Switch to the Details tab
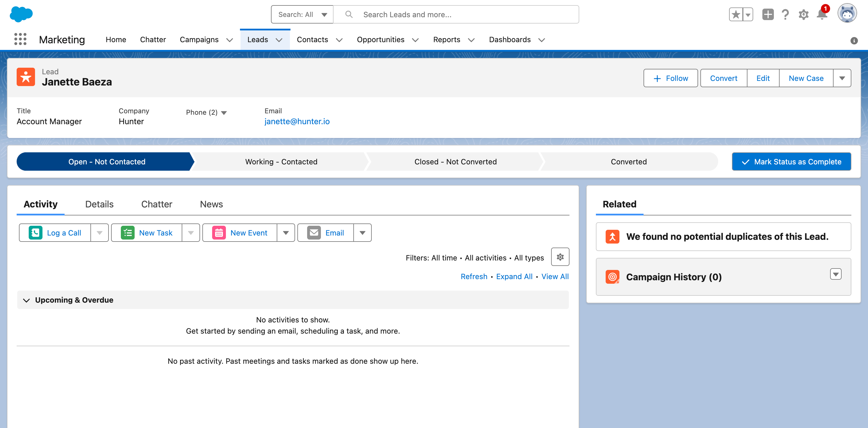Image resolution: width=868 pixels, height=428 pixels. [x=99, y=204]
